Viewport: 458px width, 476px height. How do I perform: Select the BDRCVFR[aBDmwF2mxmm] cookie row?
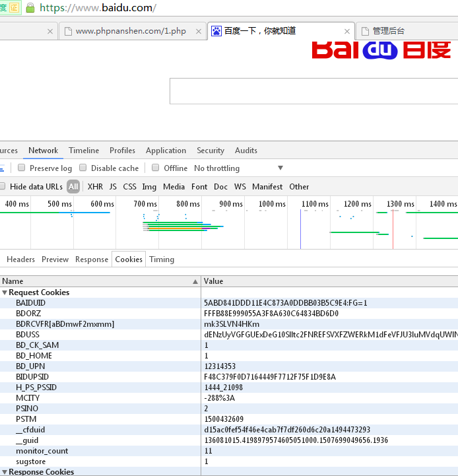229,324
